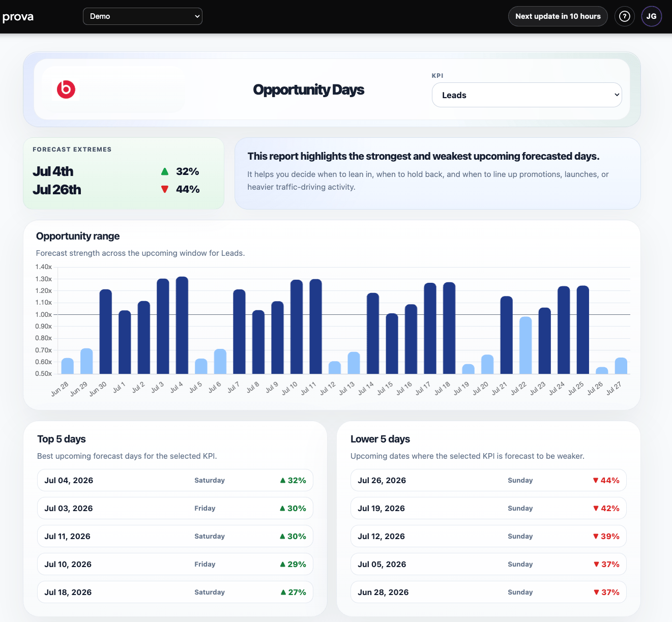Click the Jul 4th forecast extreme
The image size is (672, 622).
53,171
